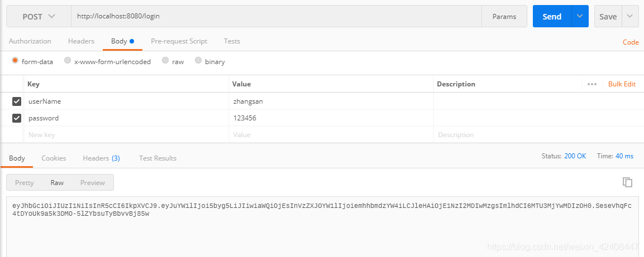Open the Test Results tab
The image size is (644, 257).
tap(158, 158)
